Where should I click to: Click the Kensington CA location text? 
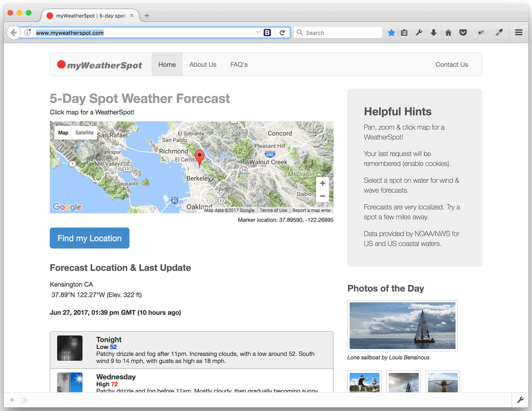tap(71, 284)
